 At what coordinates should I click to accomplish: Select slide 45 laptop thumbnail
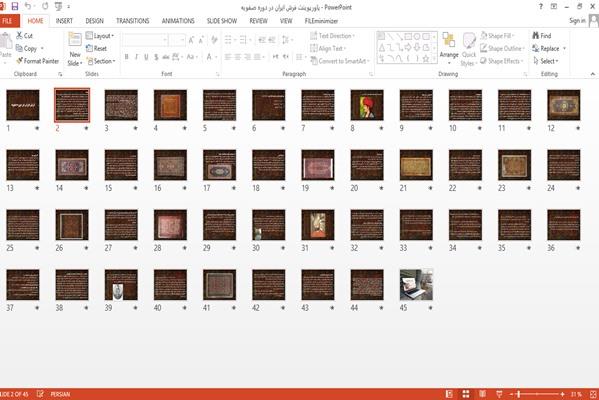(416, 285)
